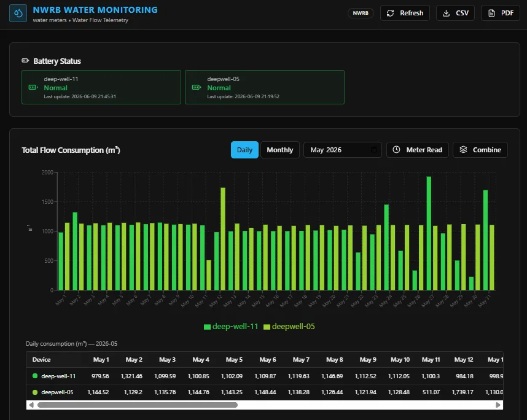Open calendar icon in month field
This screenshot has width=527, height=420.
tap(373, 150)
